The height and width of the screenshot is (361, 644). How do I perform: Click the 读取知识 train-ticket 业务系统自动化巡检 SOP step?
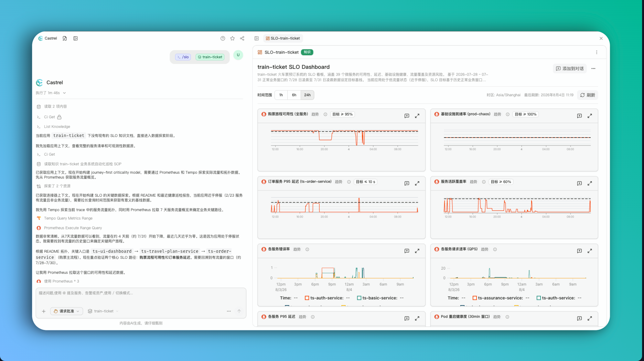79,164
